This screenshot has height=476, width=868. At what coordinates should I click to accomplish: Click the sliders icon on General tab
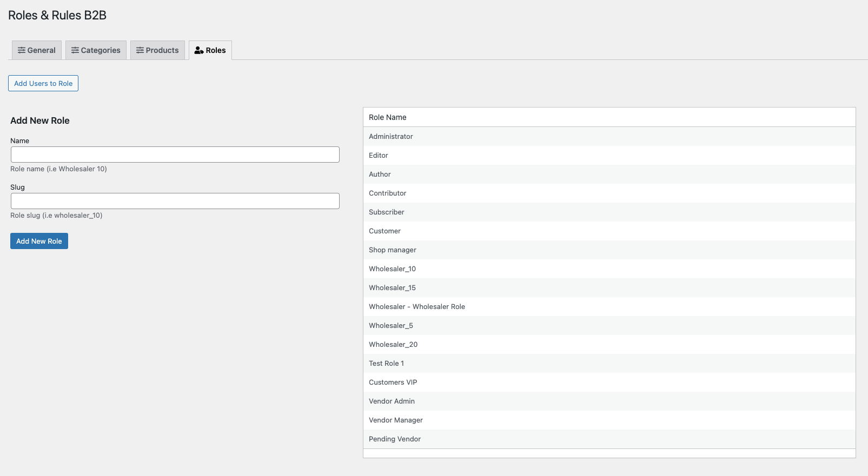[22, 50]
